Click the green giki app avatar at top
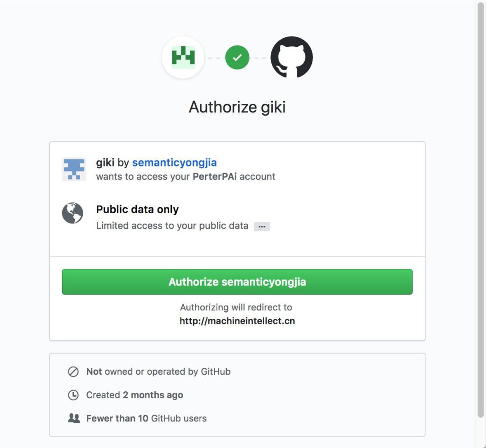The width and height of the screenshot is (486, 448). click(183, 57)
